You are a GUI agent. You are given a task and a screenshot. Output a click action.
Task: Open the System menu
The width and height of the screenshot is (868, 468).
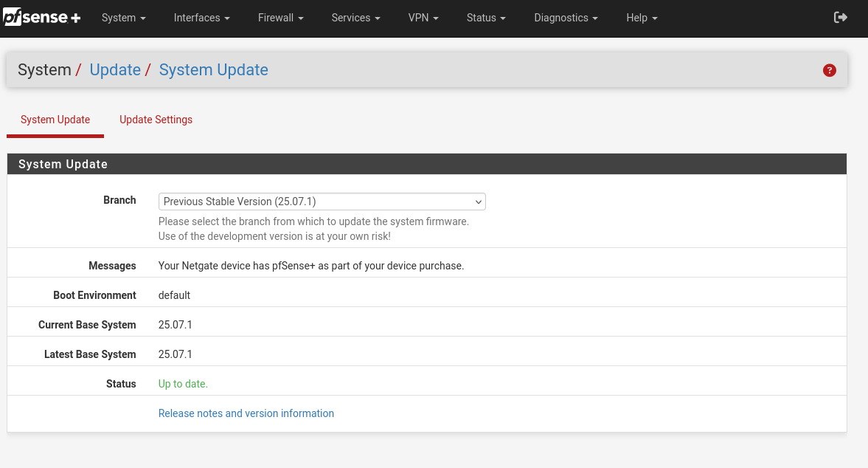123,18
